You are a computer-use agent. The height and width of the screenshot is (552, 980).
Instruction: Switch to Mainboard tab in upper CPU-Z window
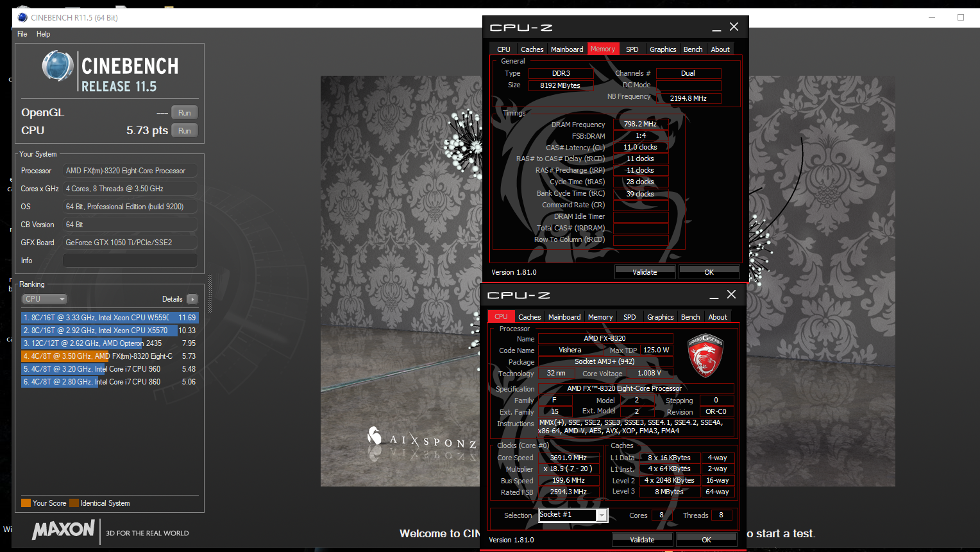(x=567, y=49)
